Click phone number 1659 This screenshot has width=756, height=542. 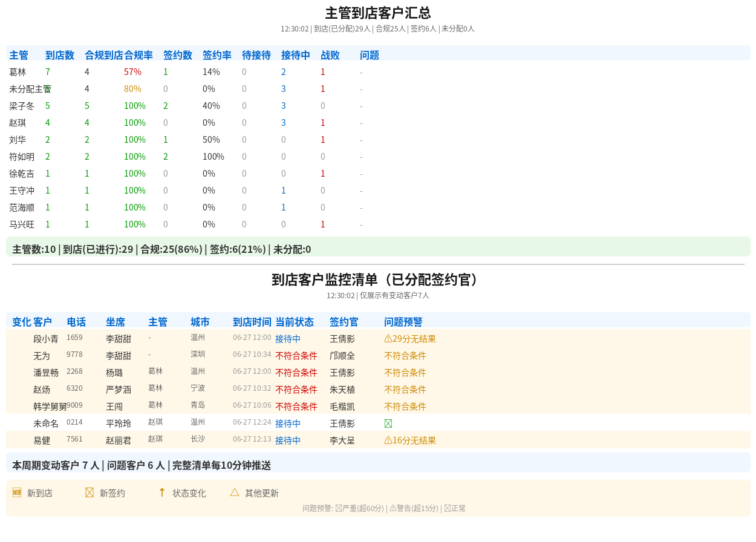pyautogui.click(x=74, y=338)
